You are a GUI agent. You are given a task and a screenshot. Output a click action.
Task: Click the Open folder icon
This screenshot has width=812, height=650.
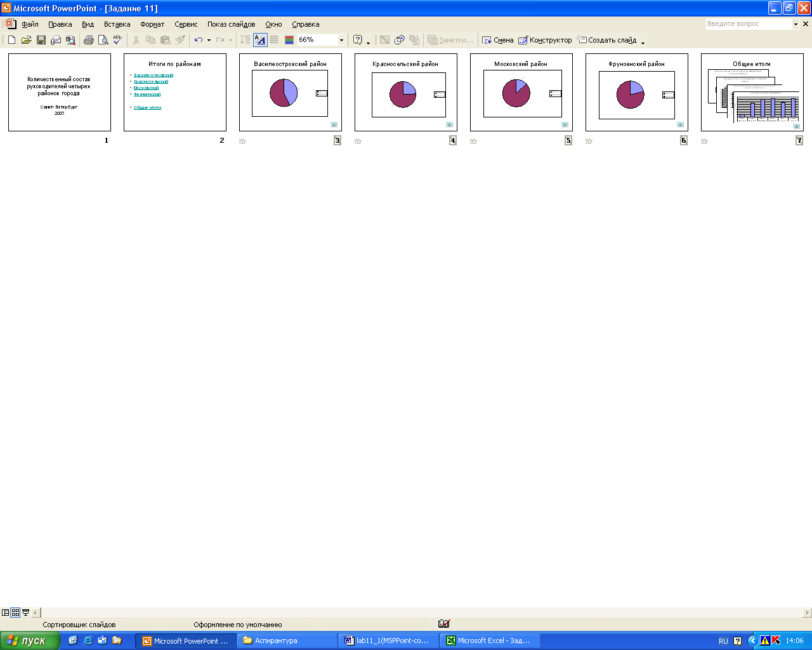[x=26, y=40]
